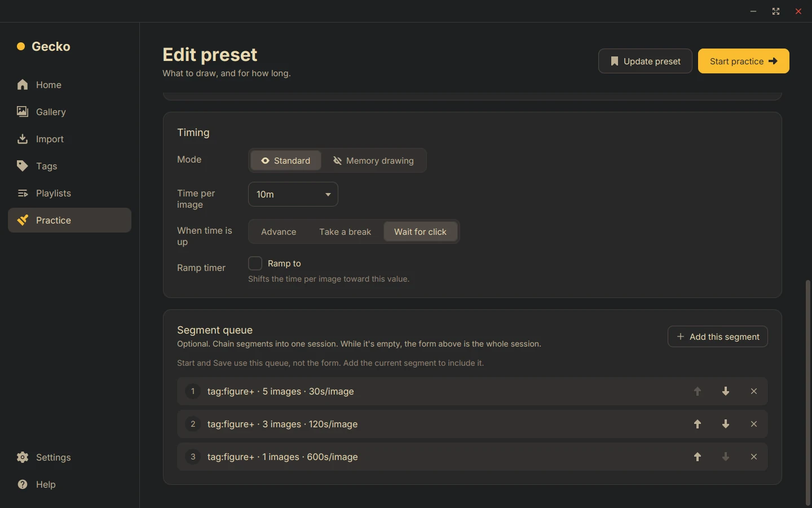Click segment row 'tag:figure+ · 5 images · 30s/image'
Image resolution: width=812 pixels, height=508 pixels.
[x=473, y=391]
